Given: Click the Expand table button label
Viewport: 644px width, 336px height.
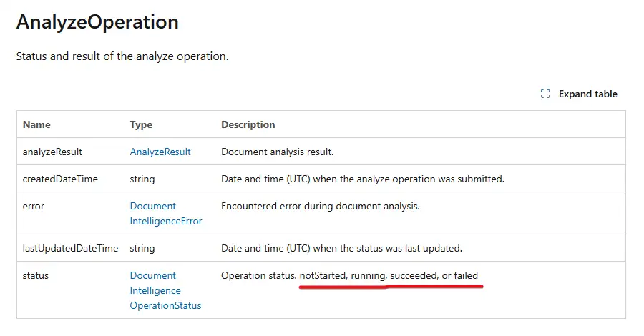Looking at the screenshot, I should click(587, 94).
